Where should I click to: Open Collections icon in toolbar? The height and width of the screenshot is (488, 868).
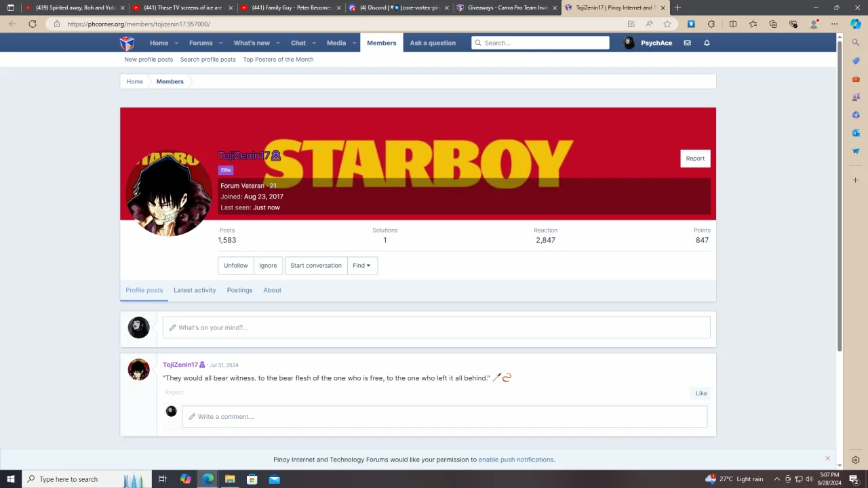tap(773, 24)
